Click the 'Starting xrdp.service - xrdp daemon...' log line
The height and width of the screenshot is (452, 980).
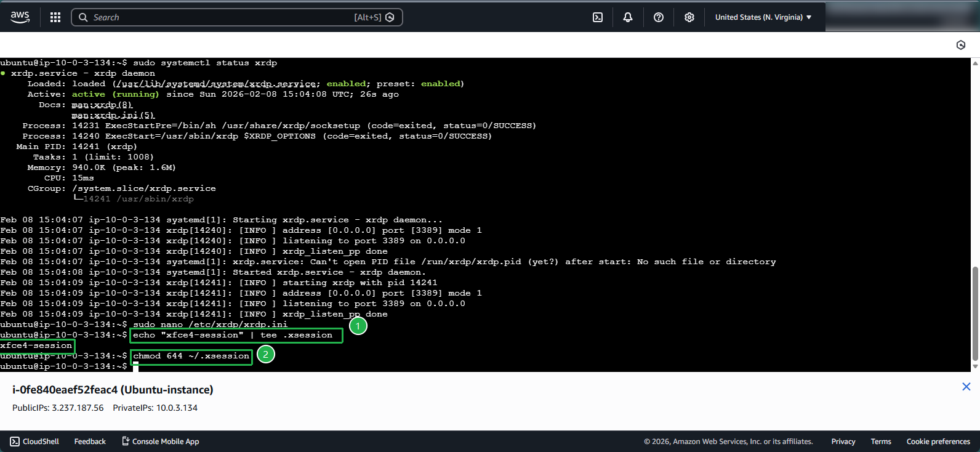tap(222, 220)
